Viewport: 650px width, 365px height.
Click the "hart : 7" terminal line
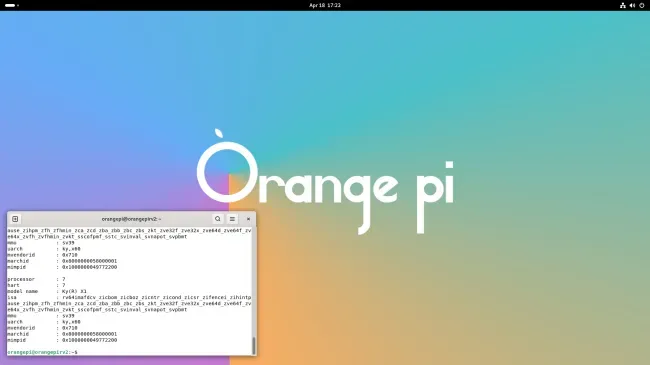point(36,285)
